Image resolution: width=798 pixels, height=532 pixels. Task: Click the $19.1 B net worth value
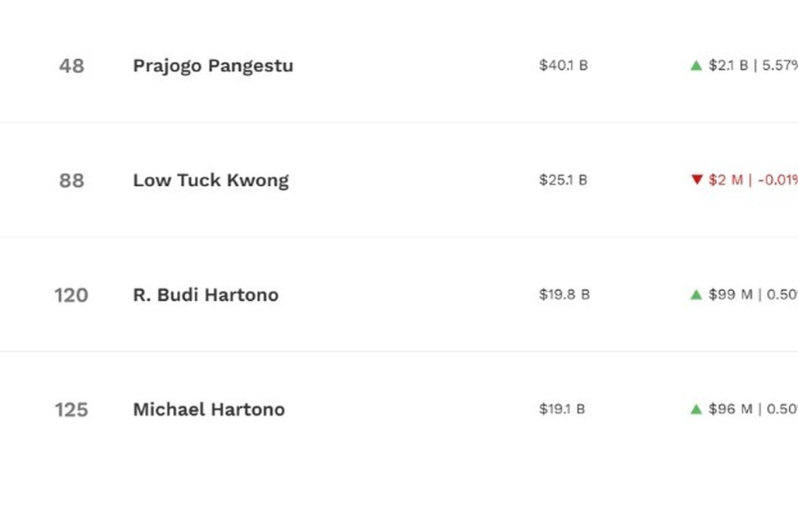tap(562, 409)
